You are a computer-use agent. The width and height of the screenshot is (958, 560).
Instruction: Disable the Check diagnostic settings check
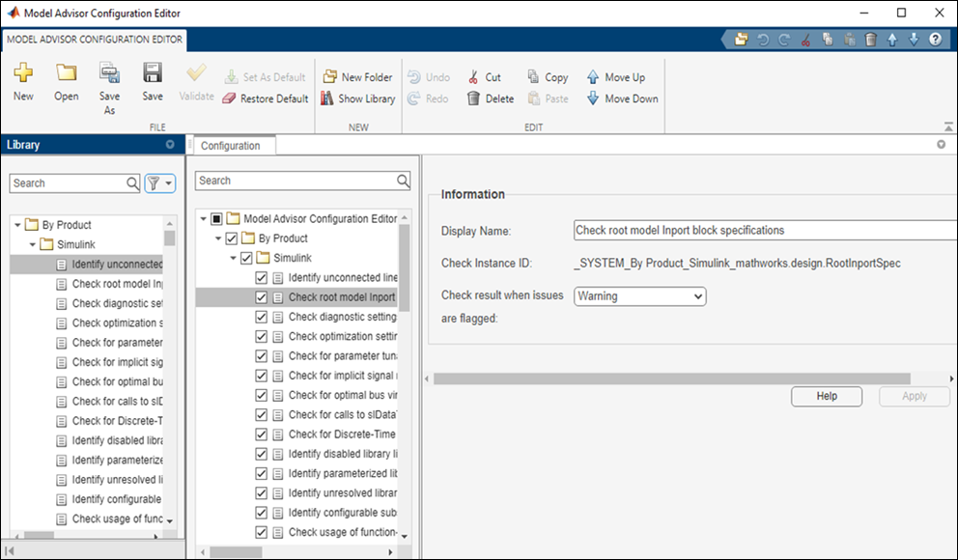(x=261, y=318)
